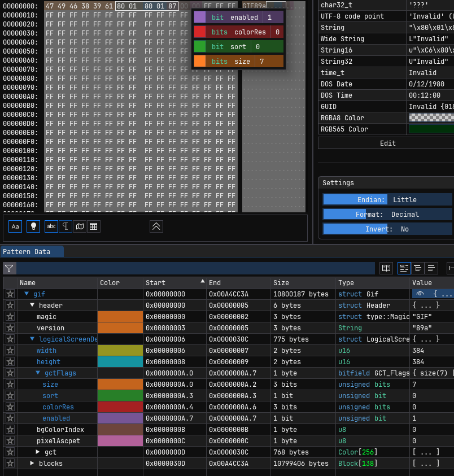Toggle the lightbulb gray-out-zeros button
Image resolution: width=454 pixels, height=476 pixels.
point(33,226)
